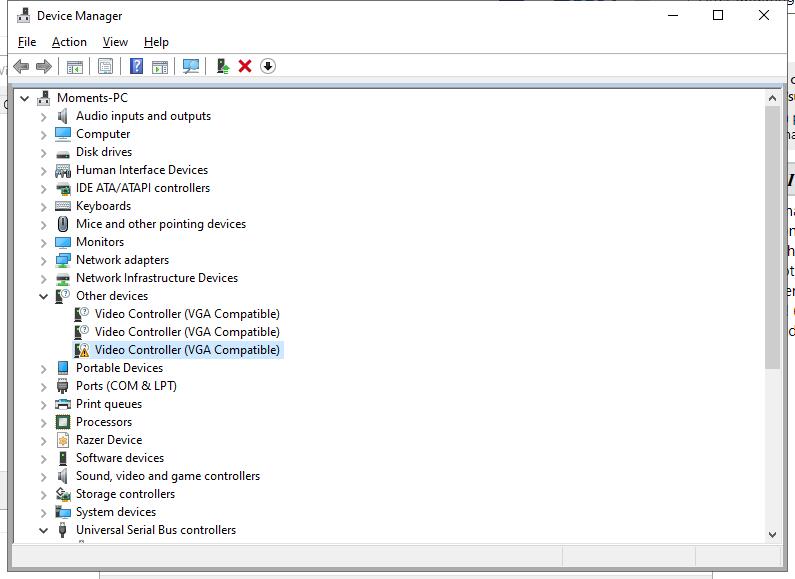Select Network Infrastructure Devices label

pyautogui.click(x=157, y=278)
